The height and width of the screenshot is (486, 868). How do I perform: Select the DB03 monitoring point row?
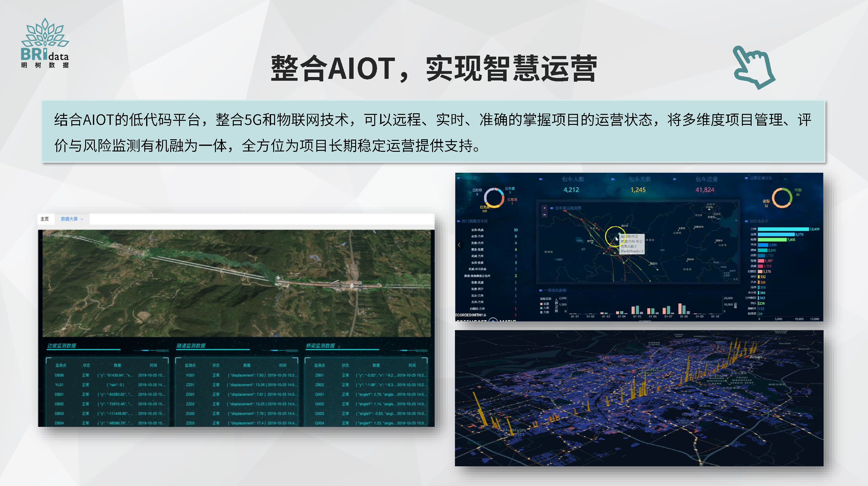[x=107, y=413]
